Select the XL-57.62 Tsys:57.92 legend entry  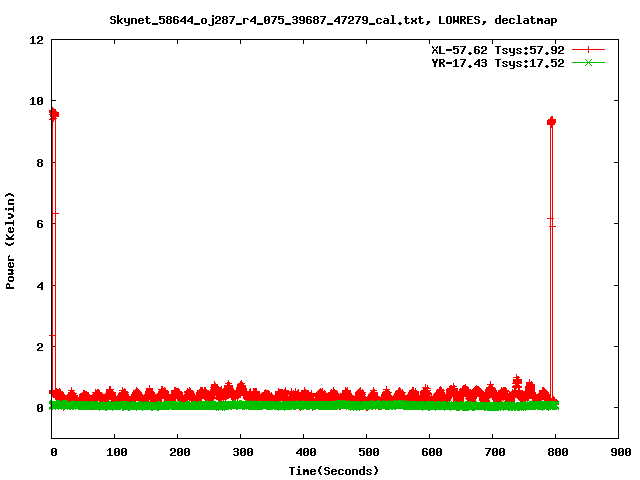coord(498,50)
